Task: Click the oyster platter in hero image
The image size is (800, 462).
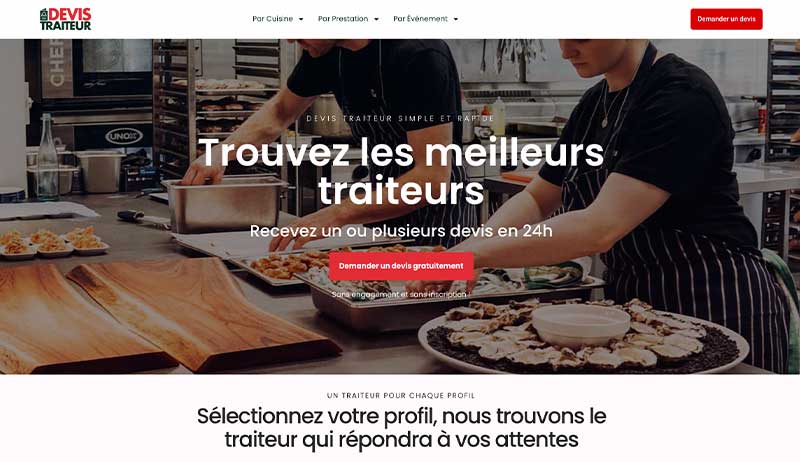Action: [582, 337]
